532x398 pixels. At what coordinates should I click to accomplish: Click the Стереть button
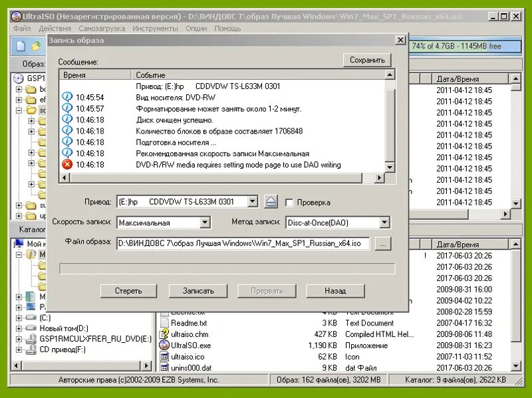click(128, 291)
